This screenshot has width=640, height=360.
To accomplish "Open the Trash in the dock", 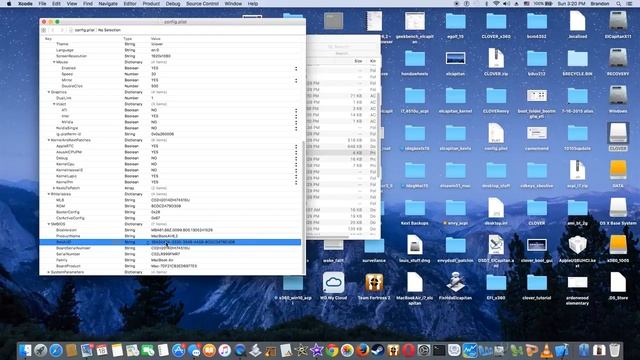I will tap(614, 350).
